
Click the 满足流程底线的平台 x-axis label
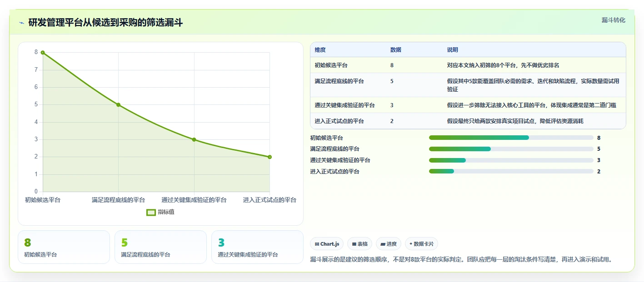[x=118, y=200]
